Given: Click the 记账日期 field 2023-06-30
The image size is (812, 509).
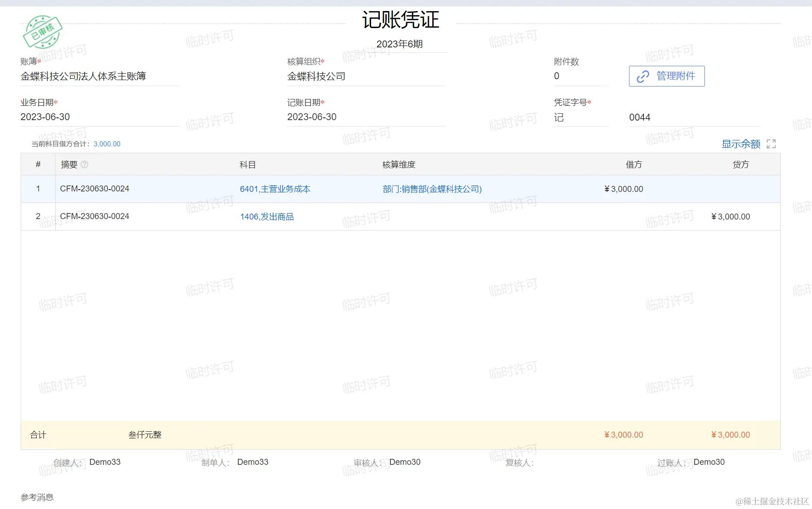Looking at the screenshot, I should pyautogui.click(x=366, y=117).
